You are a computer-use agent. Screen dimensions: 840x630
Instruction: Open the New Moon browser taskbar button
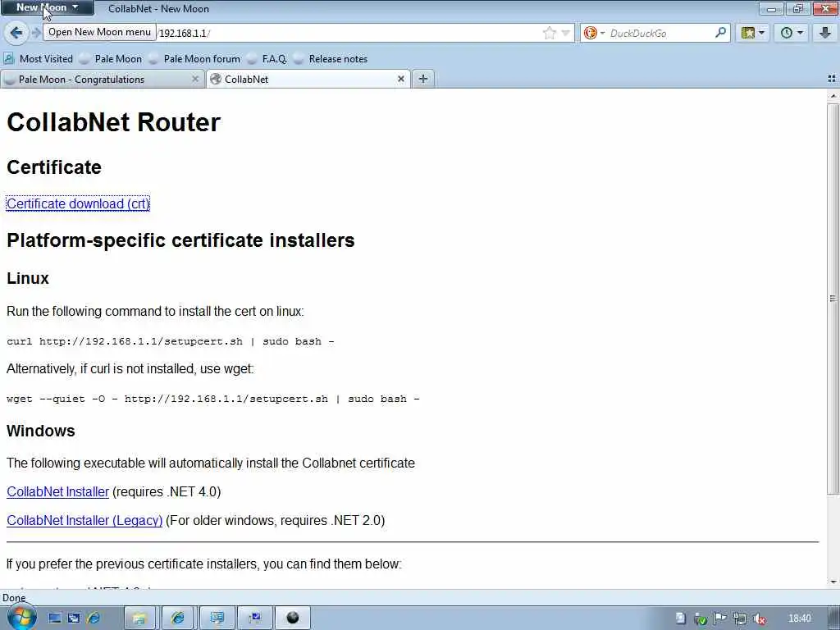click(293, 619)
